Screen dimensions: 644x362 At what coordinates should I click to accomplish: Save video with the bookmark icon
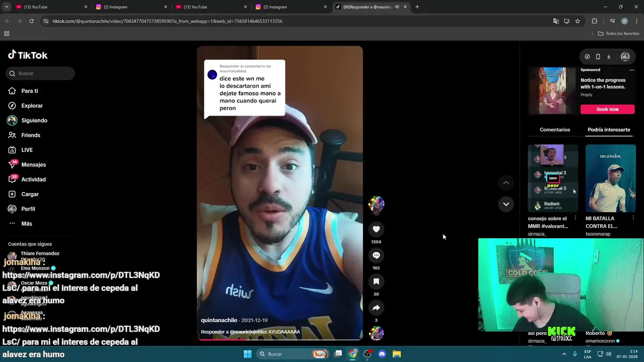pos(376,282)
